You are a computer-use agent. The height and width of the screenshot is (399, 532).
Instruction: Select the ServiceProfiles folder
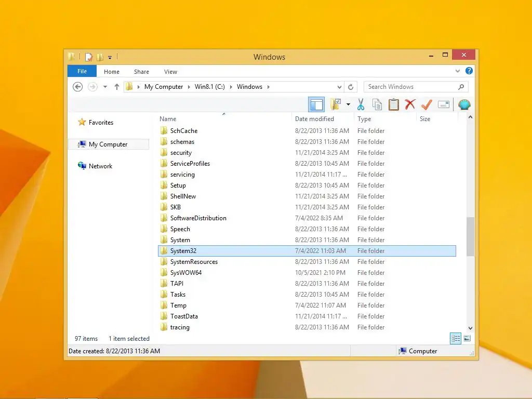pos(307,164)
